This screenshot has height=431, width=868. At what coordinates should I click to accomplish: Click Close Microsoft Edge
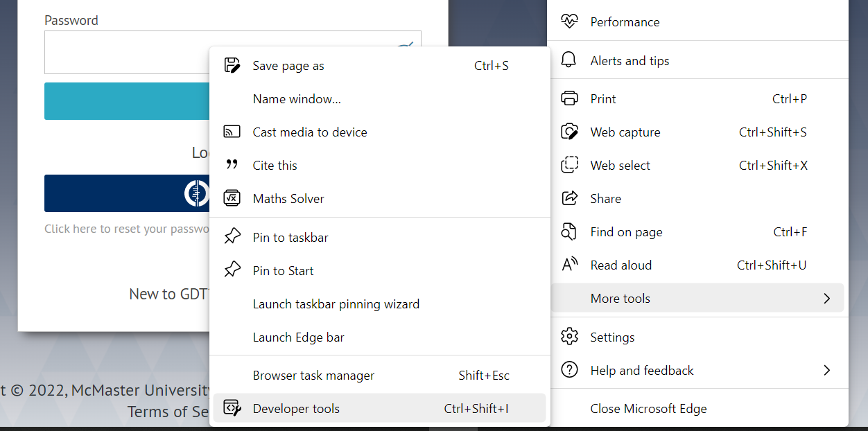click(648, 408)
